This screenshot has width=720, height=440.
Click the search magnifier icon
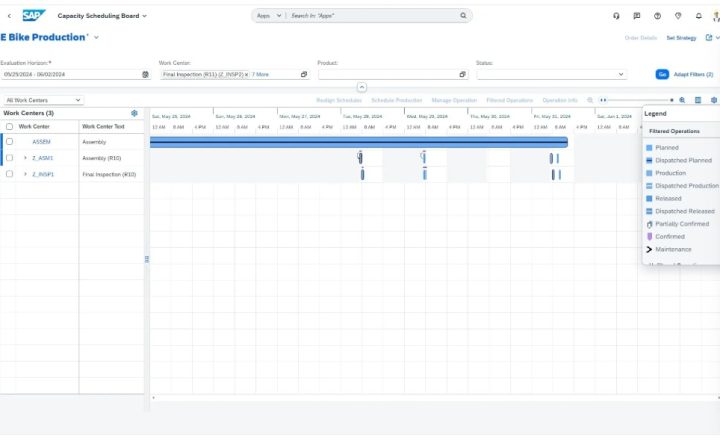pyautogui.click(x=463, y=16)
